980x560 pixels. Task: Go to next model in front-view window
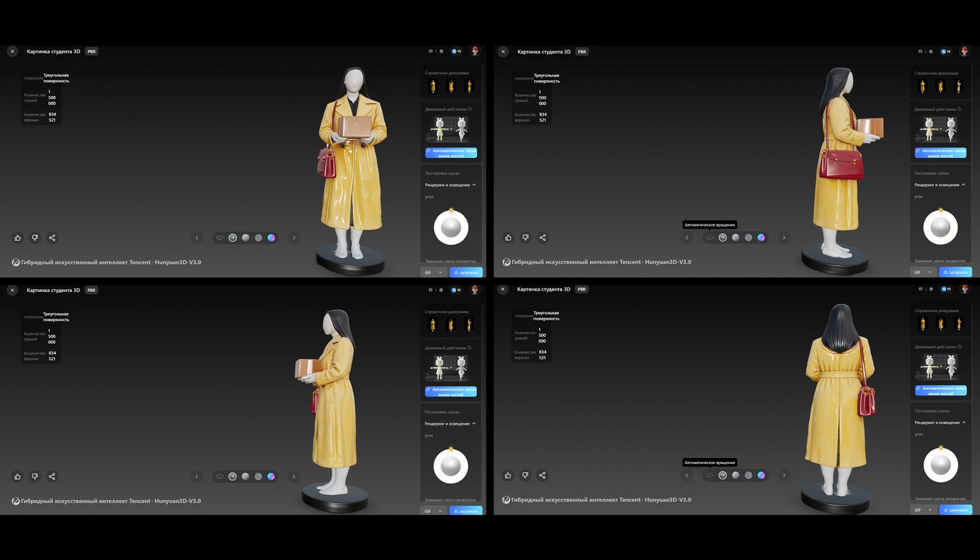tap(294, 237)
